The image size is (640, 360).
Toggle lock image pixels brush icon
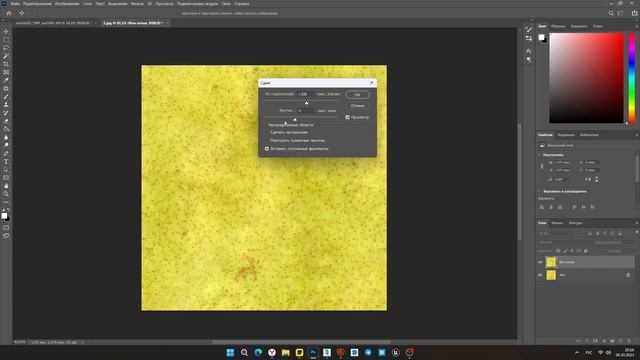[x=565, y=251]
